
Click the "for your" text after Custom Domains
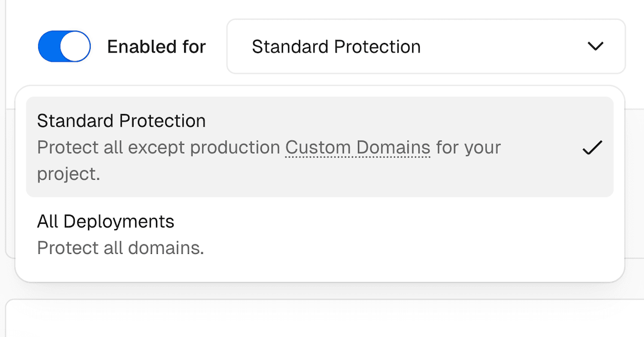(x=468, y=148)
